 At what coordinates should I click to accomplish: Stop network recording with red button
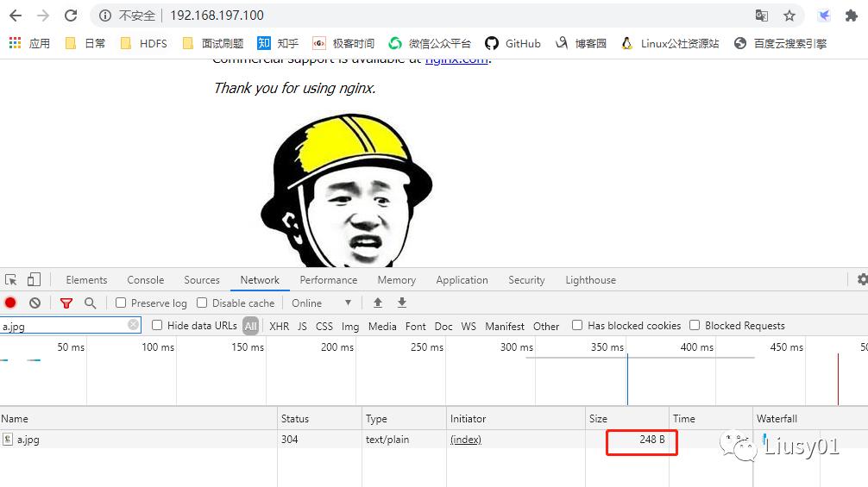[10, 303]
